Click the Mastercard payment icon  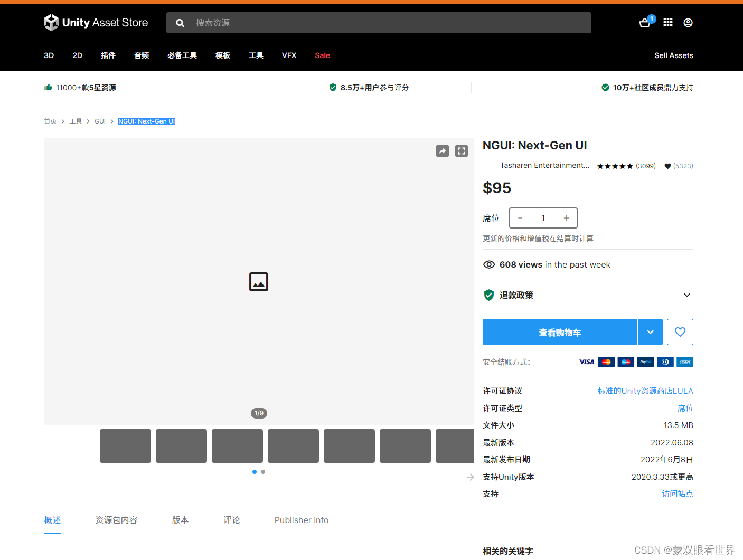click(x=606, y=362)
